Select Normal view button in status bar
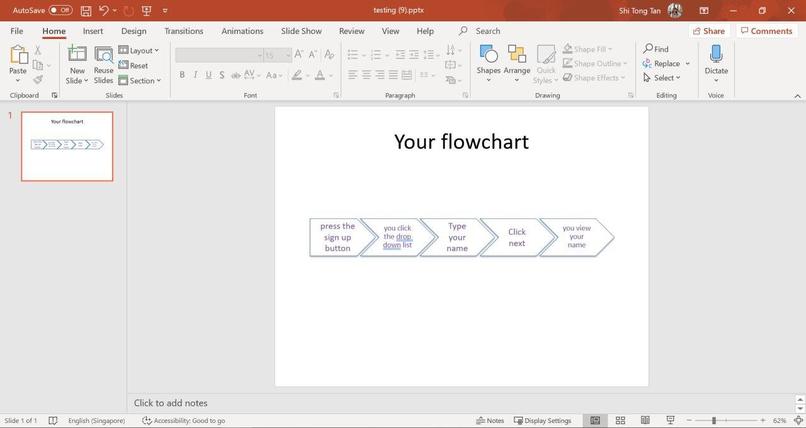 point(595,421)
